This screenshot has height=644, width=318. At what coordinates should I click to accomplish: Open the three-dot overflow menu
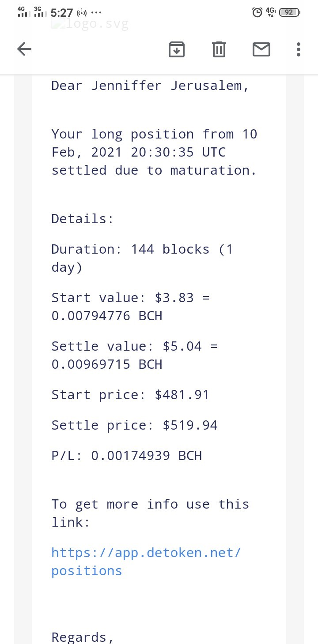click(x=299, y=49)
